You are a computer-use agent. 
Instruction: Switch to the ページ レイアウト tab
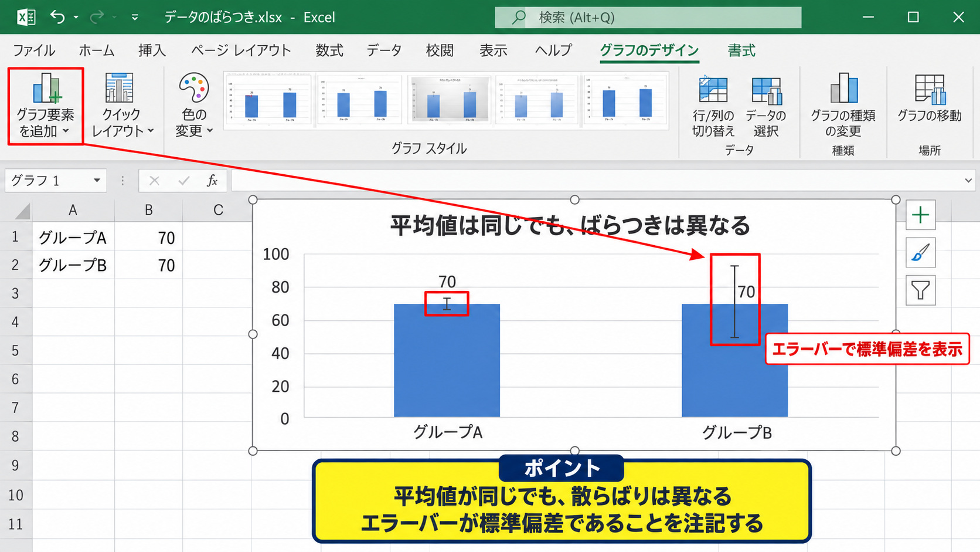241,50
